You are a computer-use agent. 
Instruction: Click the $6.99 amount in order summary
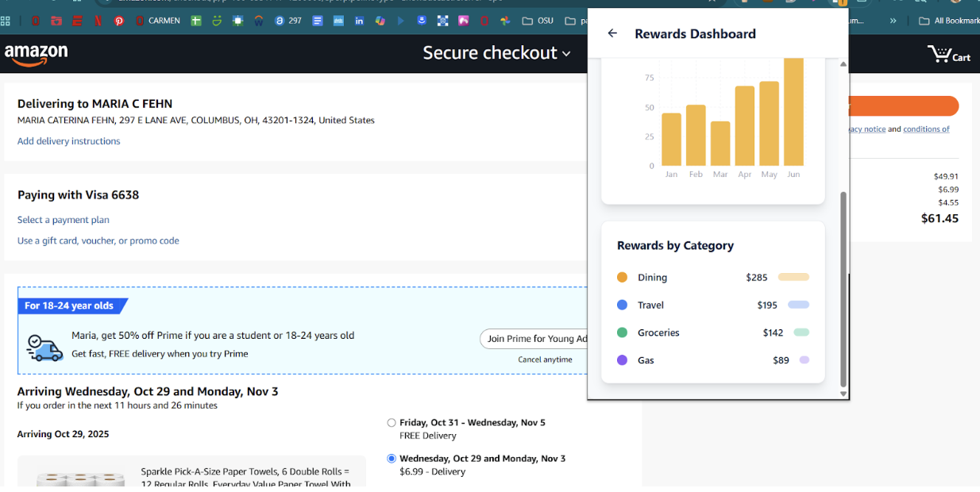pos(948,189)
